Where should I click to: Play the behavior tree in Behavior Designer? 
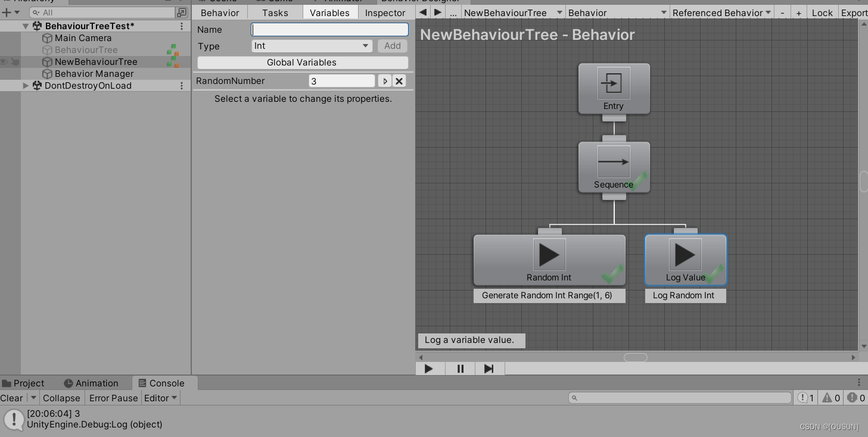click(430, 369)
